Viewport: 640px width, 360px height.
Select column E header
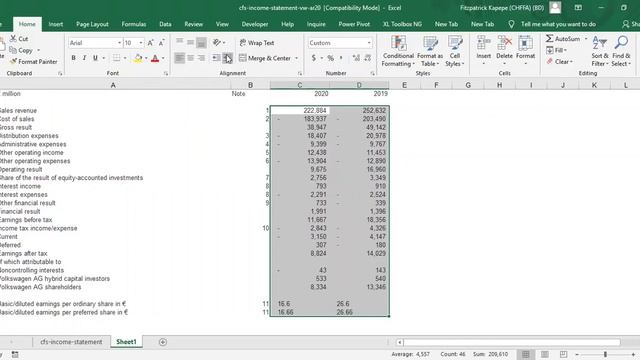[404, 85]
